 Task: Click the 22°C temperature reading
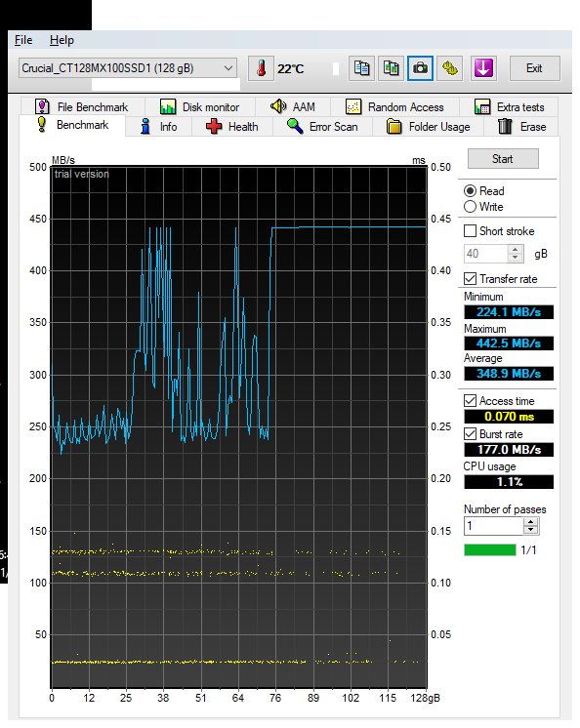pyautogui.click(x=291, y=68)
